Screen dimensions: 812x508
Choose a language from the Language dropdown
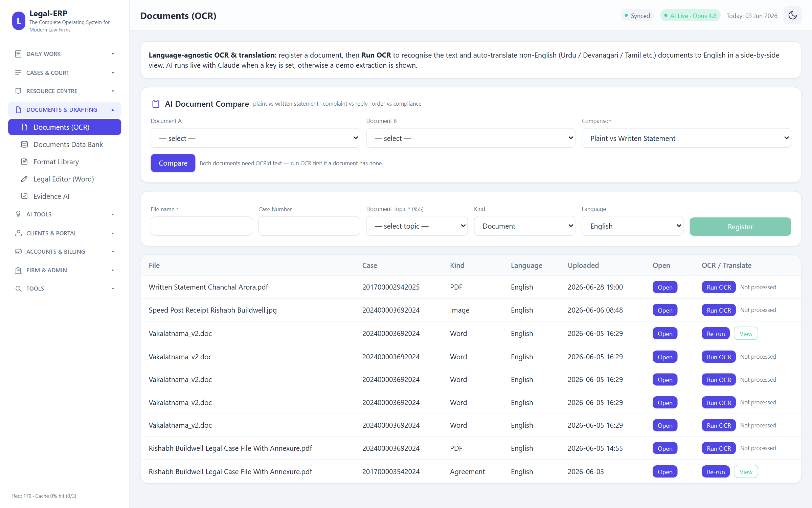632,226
